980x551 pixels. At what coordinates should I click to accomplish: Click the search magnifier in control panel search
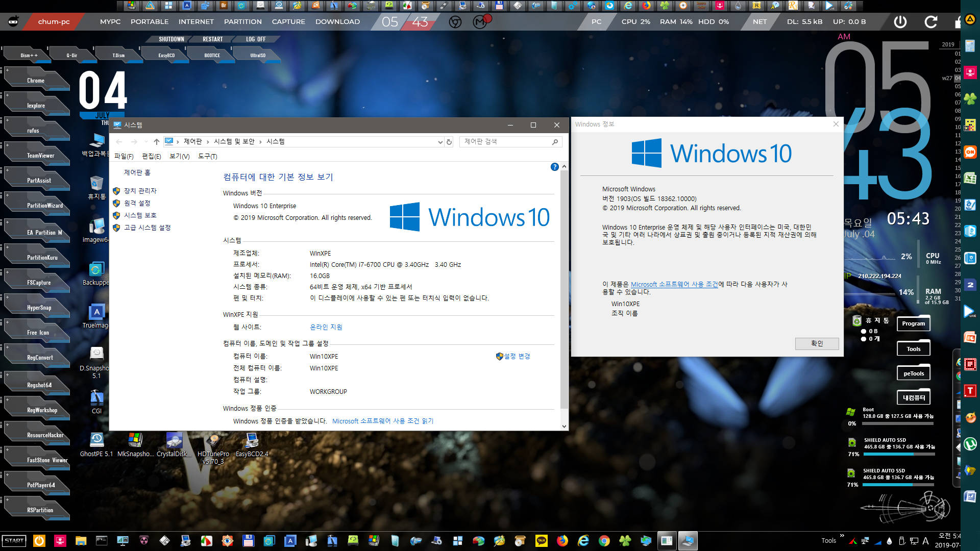(555, 142)
